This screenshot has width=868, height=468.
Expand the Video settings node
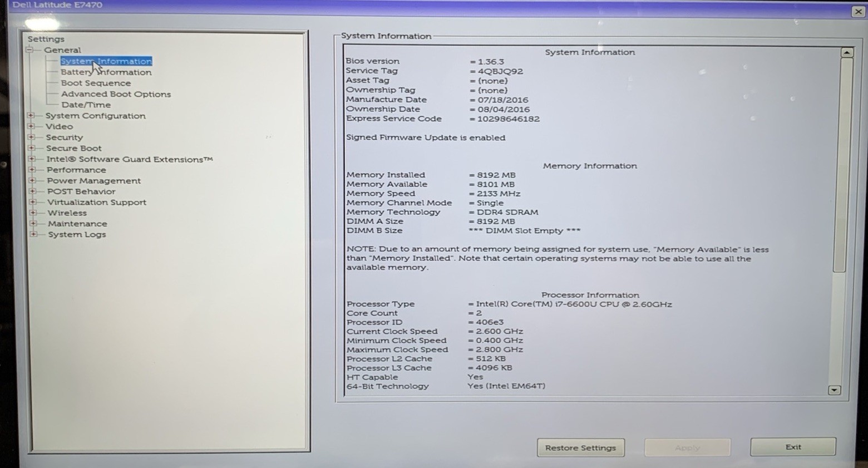click(x=31, y=126)
